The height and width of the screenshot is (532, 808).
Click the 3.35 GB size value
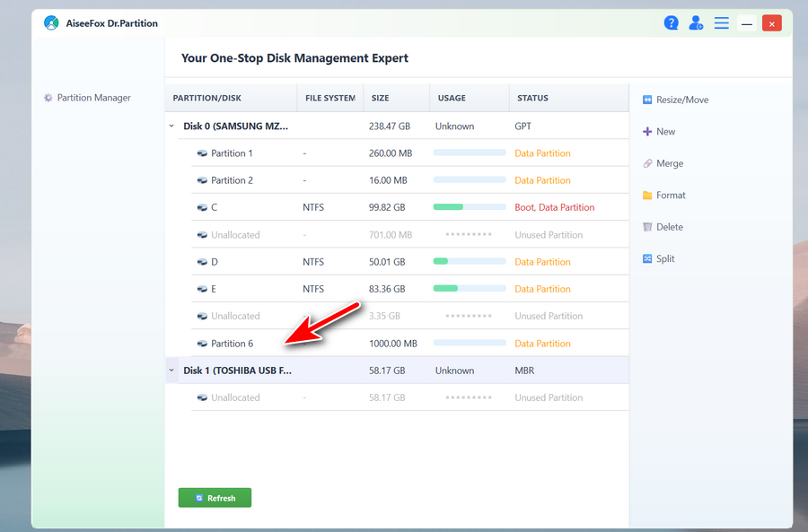[x=384, y=316]
